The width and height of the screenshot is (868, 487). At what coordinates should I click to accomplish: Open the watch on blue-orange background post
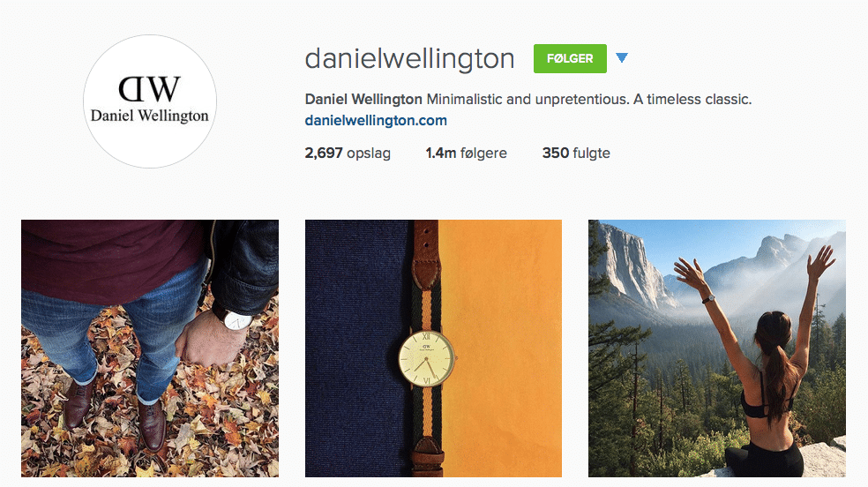point(433,348)
